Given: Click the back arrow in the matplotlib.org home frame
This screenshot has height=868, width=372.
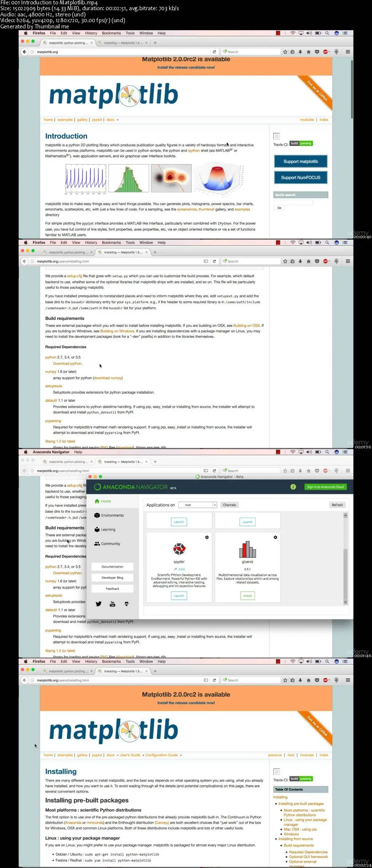Looking at the screenshot, I should point(24,52).
